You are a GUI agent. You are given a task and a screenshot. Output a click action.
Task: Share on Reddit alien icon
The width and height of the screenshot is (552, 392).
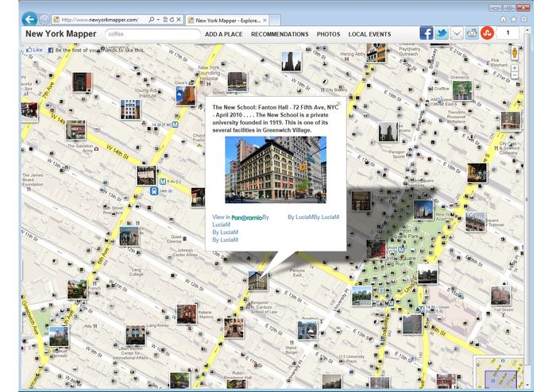point(472,33)
